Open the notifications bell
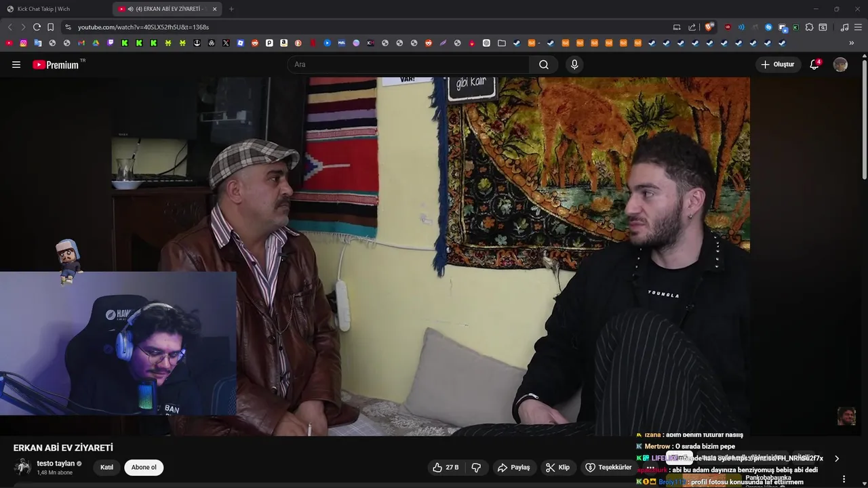This screenshot has width=868, height=488. 815,64
